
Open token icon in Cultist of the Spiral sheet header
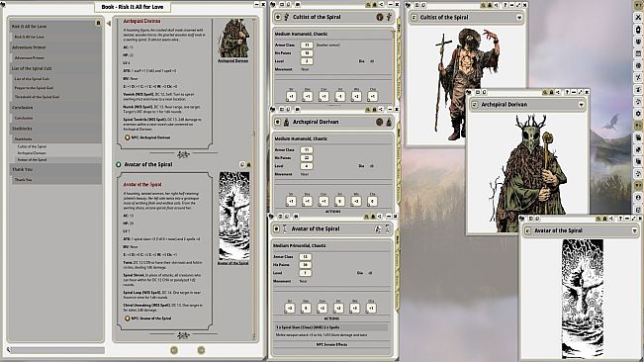[389, 17]
